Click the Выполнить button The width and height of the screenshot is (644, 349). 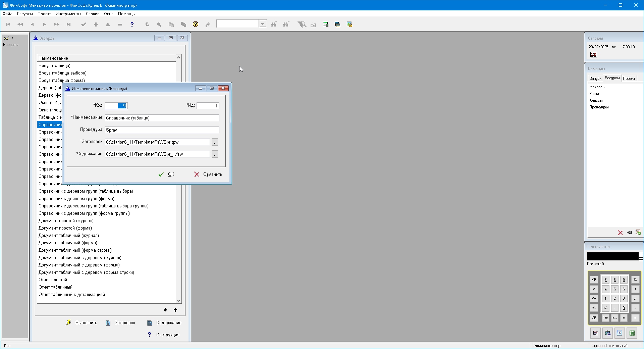click(82, 323)
